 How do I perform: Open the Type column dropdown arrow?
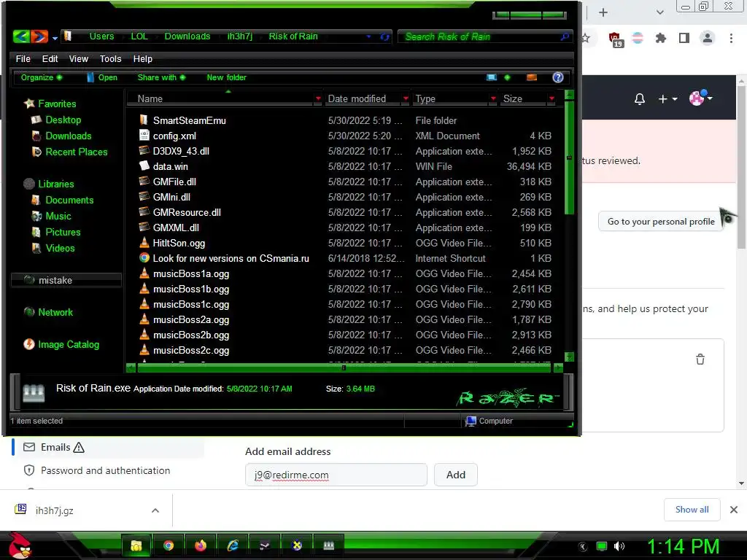tap(493, 98)
